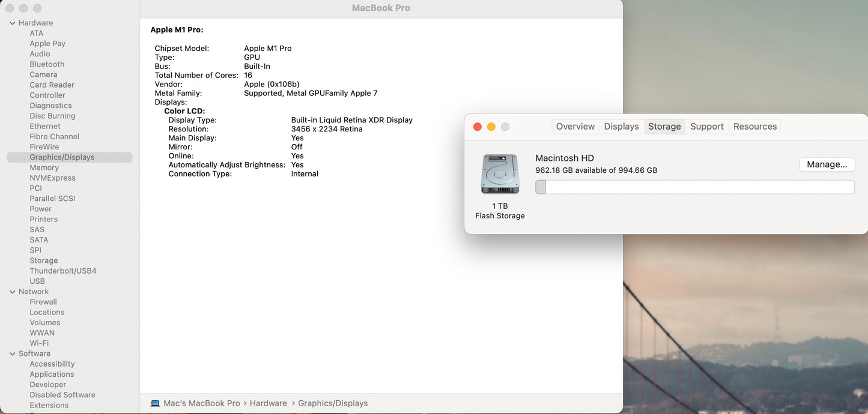This screenshot has height=414, width=868.
Task: Collapse the Network section chevron
Action: pyautogui.click(x=12, y=292)
